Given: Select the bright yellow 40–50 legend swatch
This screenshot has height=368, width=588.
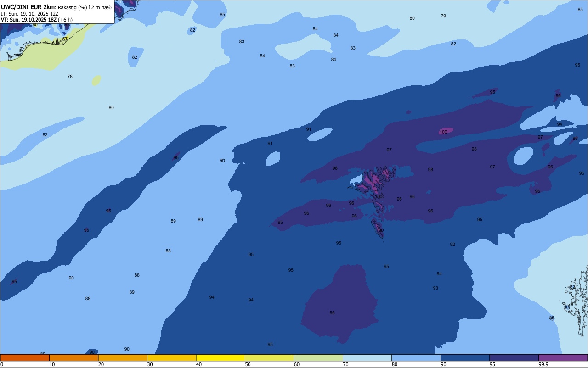Looking at the screenshot, I should 220,357.
